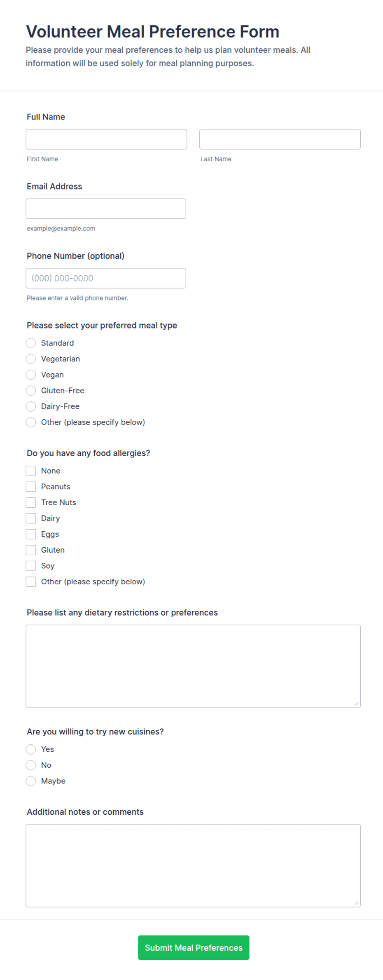Check the None allergies checkbox
This screenshot has width=383, height=980.
[31, 471]
